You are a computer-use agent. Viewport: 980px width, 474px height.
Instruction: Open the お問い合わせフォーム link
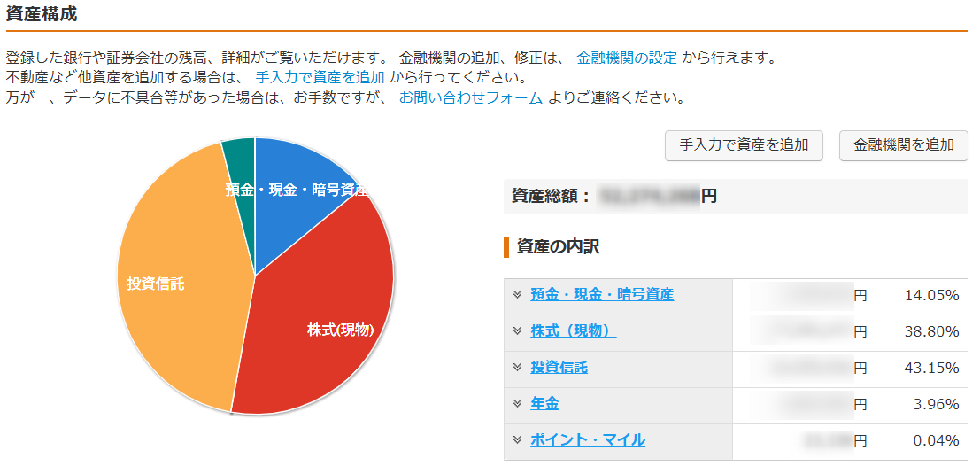[x=470, y=97]
